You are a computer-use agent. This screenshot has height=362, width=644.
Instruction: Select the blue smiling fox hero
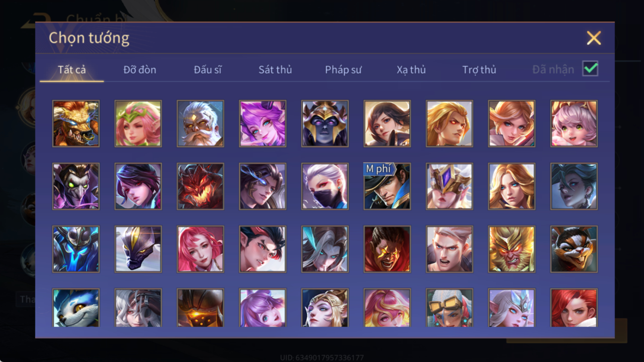click(x=76, y=308)
